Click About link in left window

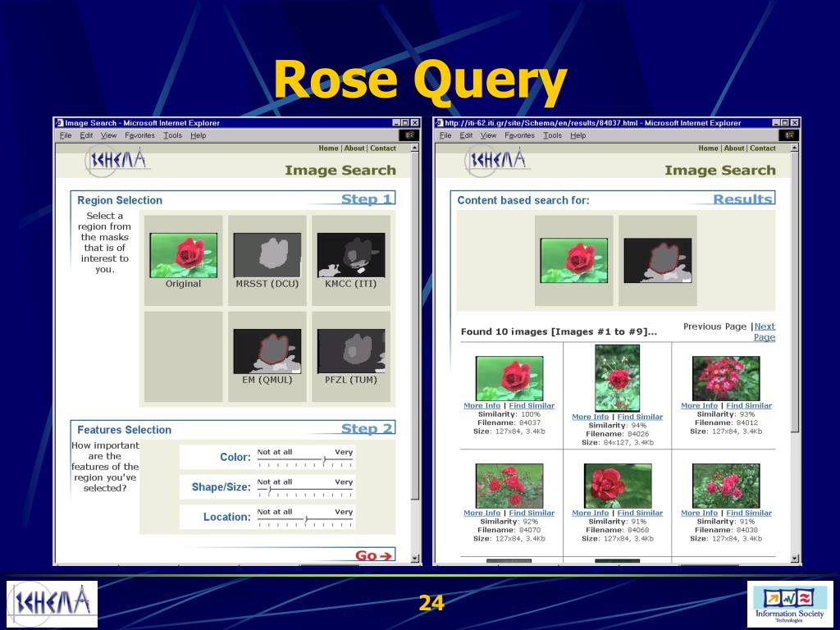pos(354,148)
